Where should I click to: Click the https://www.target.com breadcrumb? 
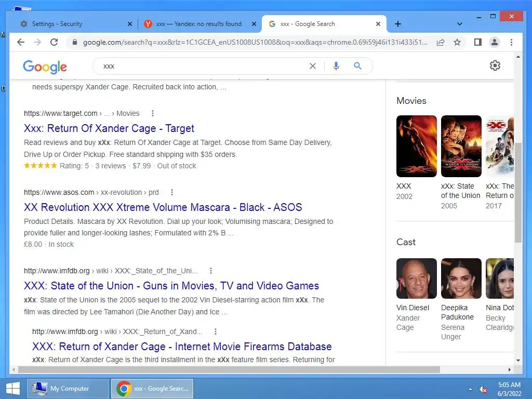pos(60,113)
